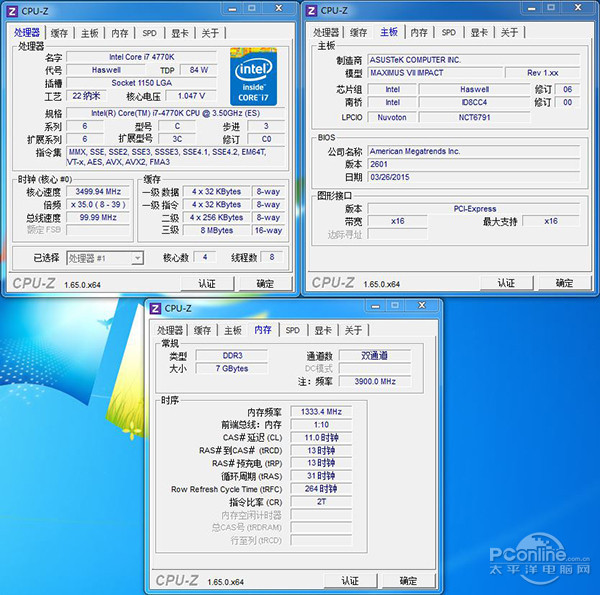
Task: Close the processor CPU-Z window
Action: click(279, 9)
